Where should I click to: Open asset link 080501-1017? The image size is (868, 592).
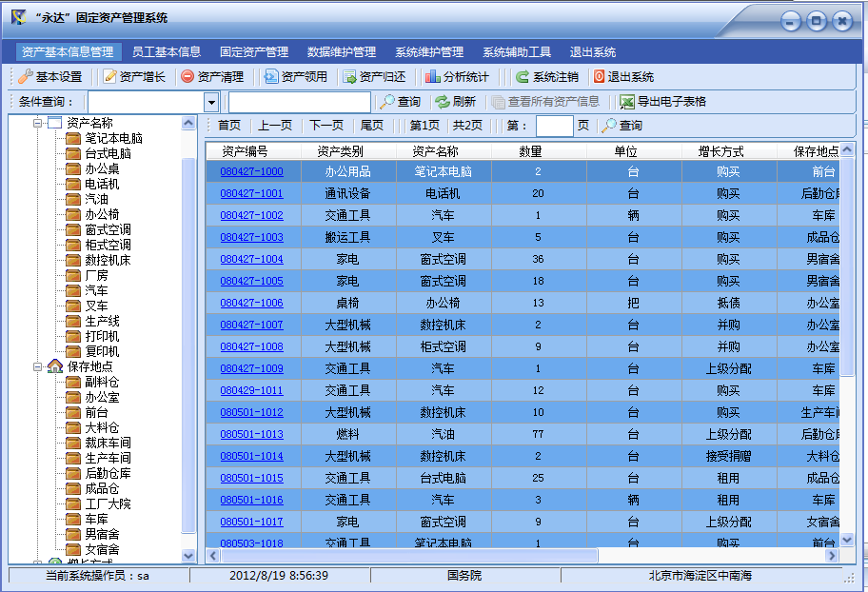pos(251,522)
